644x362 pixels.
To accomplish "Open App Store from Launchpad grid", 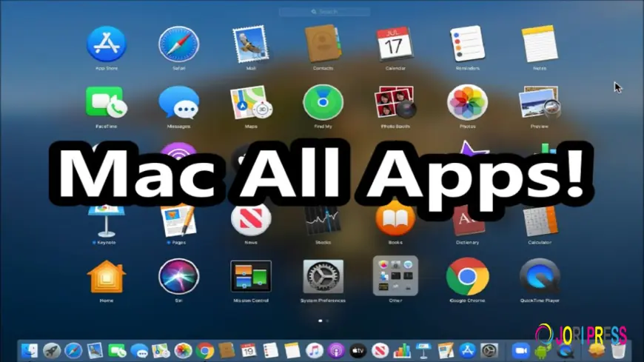I will 107,44.
